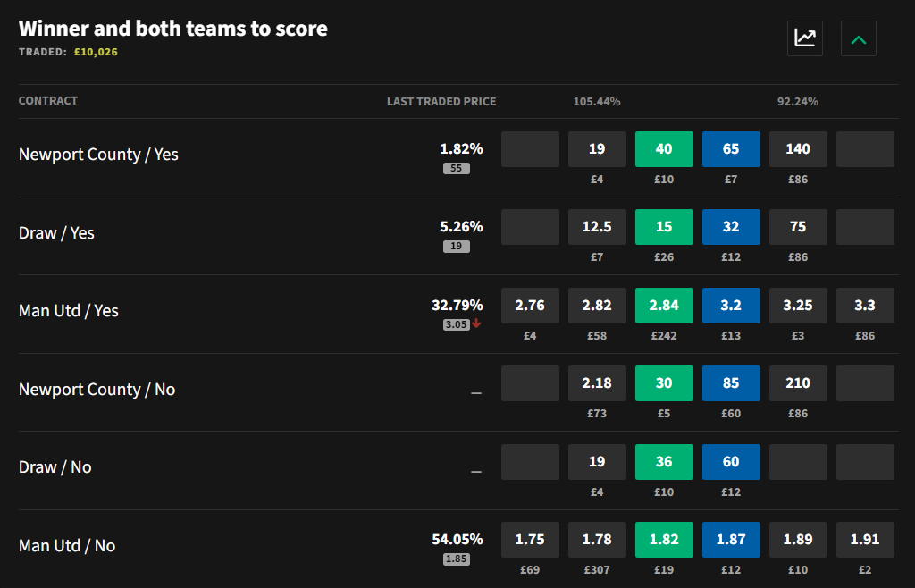Collapse the market with green chevron

[x=859, y=38]
